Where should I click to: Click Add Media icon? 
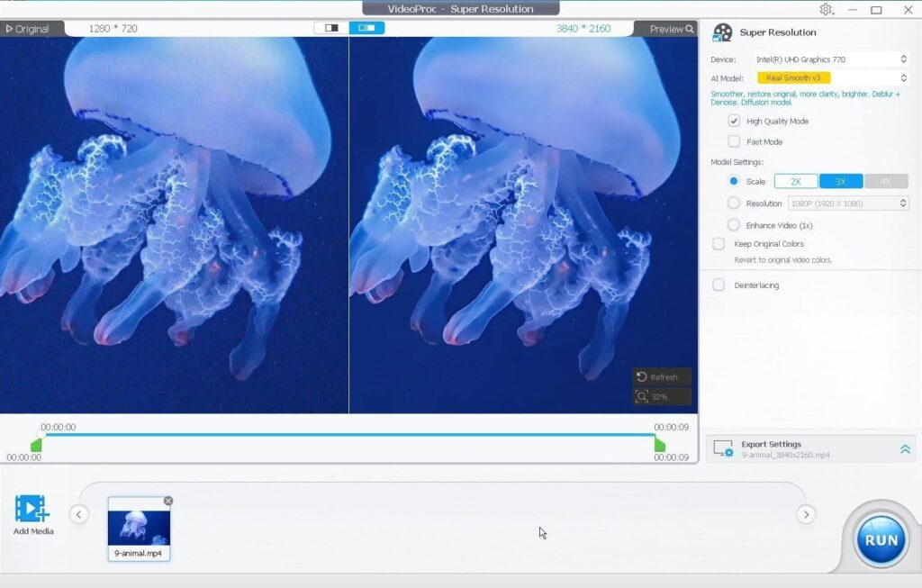33,509
